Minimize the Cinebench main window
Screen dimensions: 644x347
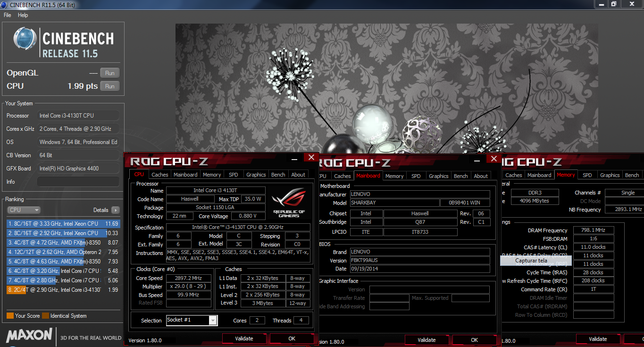tap(600, 4)
